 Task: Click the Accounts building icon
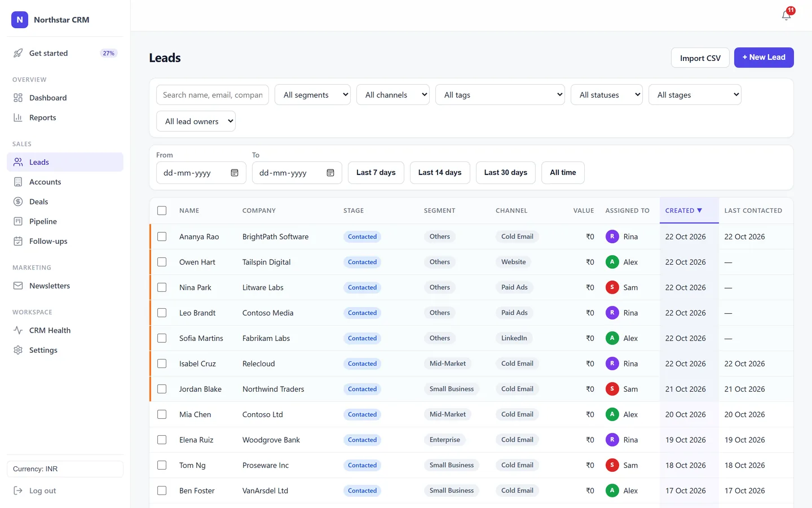pos(18,182)
